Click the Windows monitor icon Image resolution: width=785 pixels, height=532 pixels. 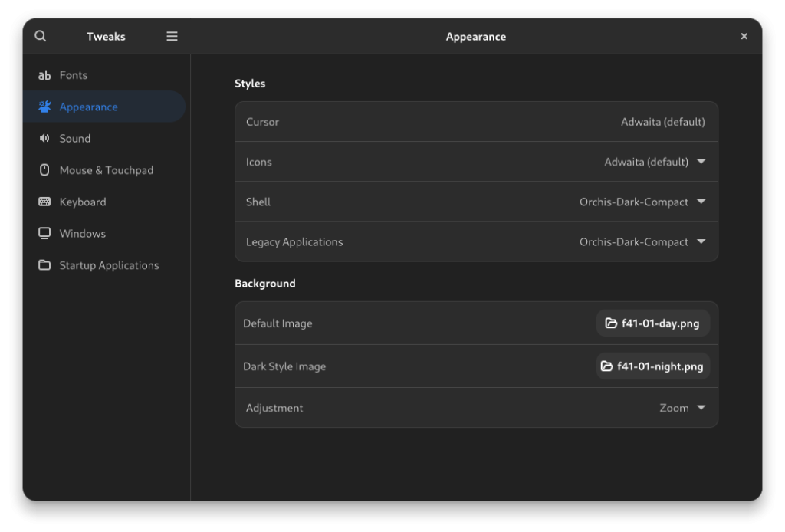click(x=44, y=234)
